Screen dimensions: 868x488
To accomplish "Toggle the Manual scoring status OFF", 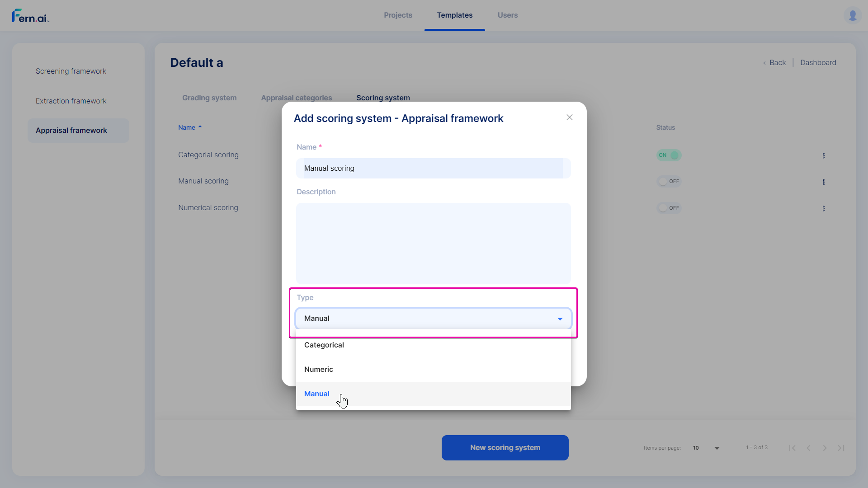I will tap(668, 181).
